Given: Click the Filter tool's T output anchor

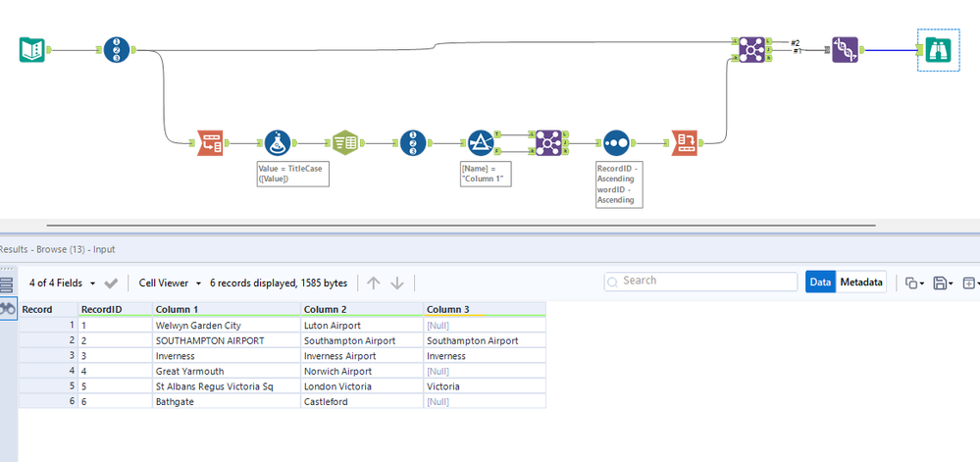Looking at the screenshot, I should coord(497,133).
